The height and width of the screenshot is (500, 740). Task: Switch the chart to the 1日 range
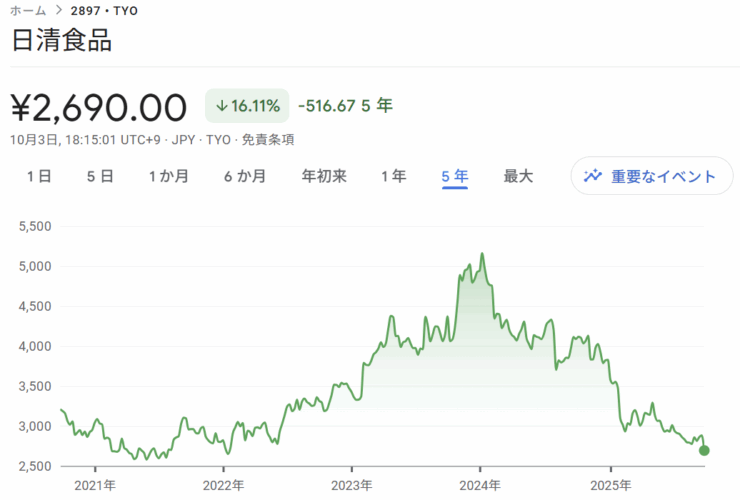click(39, 176)
